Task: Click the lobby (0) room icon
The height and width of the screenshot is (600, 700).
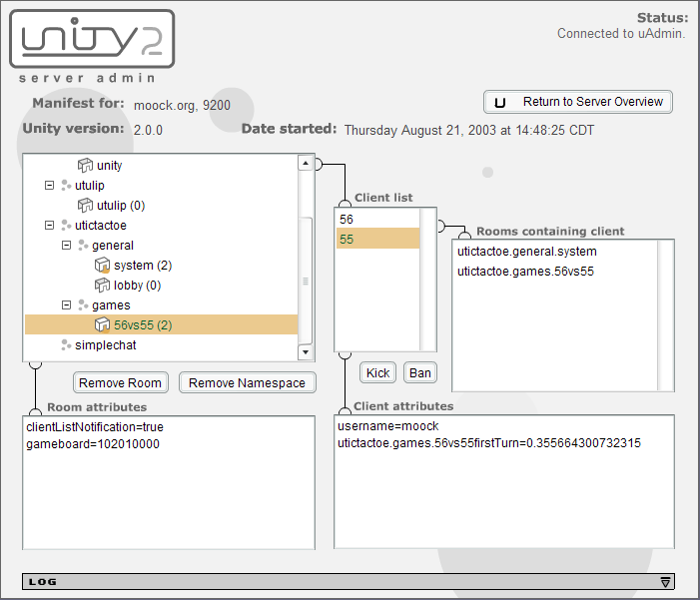Action: [102, 285]
